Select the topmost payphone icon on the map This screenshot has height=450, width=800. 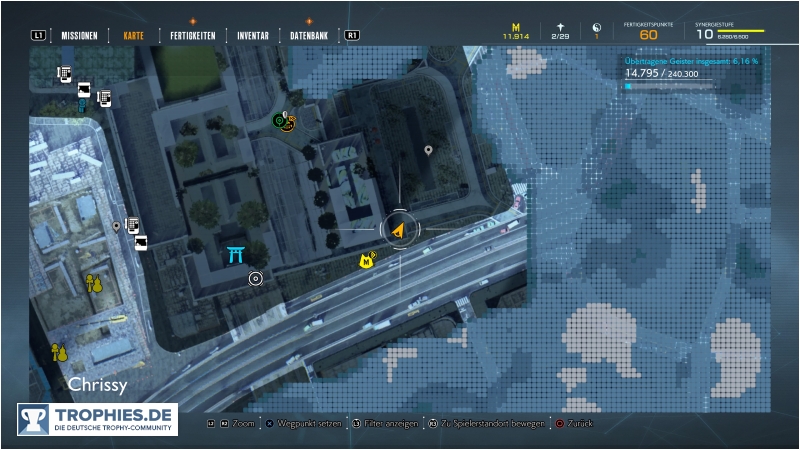pyautogui.click(x=64, y=73)
